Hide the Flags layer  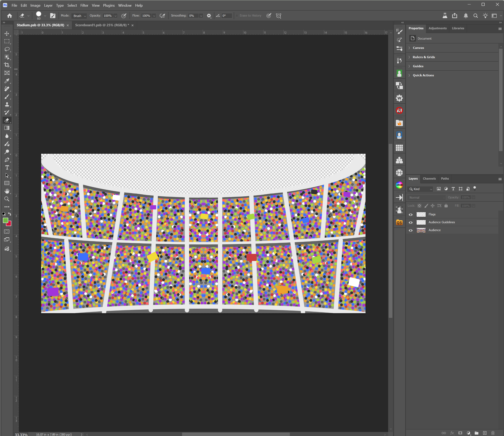click(411, 215)
